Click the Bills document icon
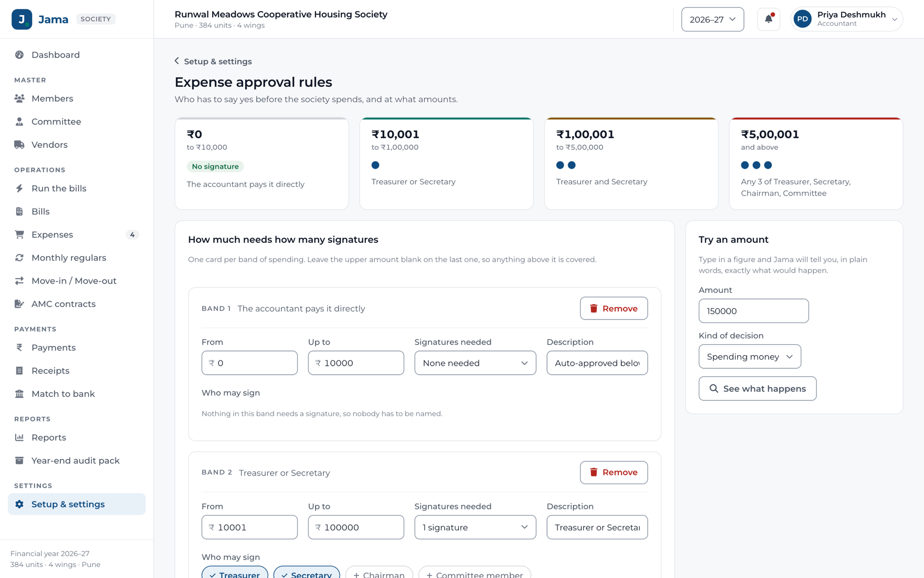This screenshot has height=578, width=924. coord(19,211)
